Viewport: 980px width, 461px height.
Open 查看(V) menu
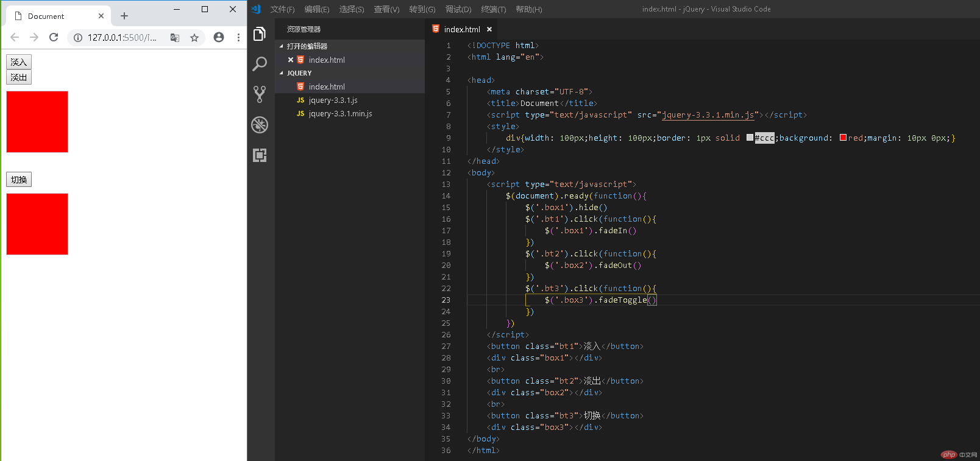pyautogui.click(x=386, y=9)
